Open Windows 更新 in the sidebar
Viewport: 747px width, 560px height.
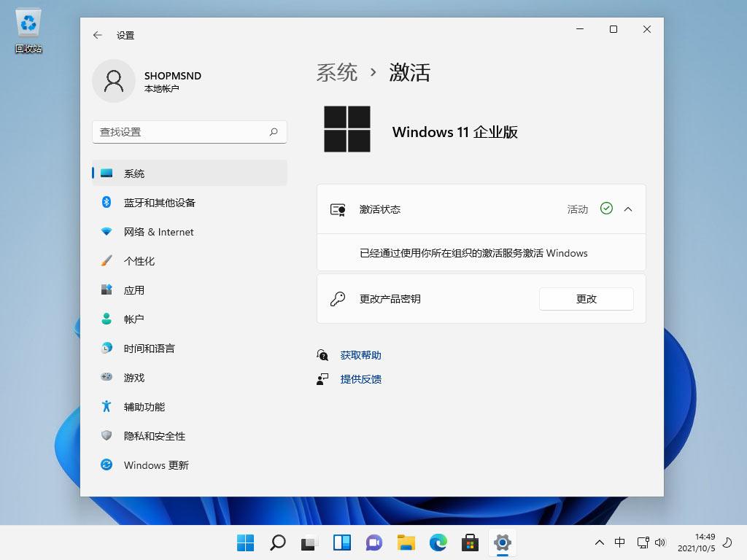click(x=155, y=465)
